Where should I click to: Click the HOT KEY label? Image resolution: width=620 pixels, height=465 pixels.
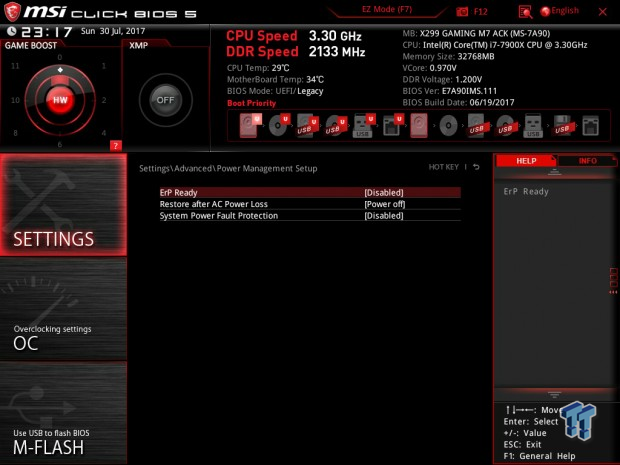444,167
